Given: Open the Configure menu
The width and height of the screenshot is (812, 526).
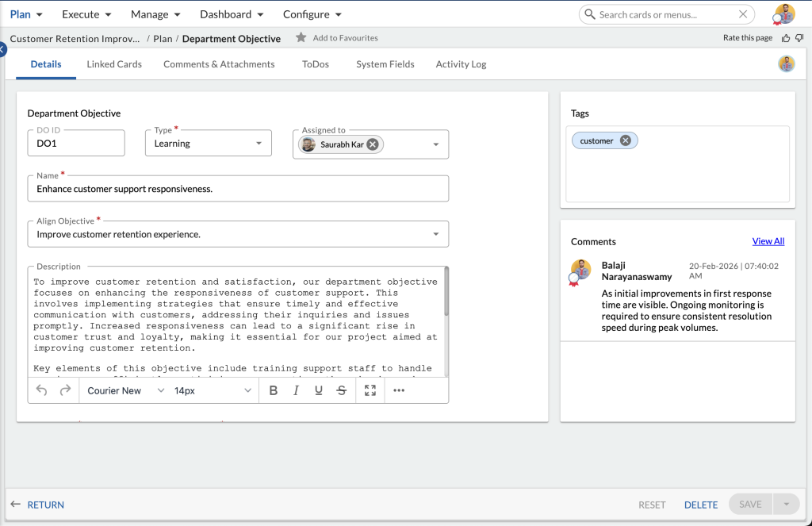Looking at the screenshot, I should pos(312,14).
